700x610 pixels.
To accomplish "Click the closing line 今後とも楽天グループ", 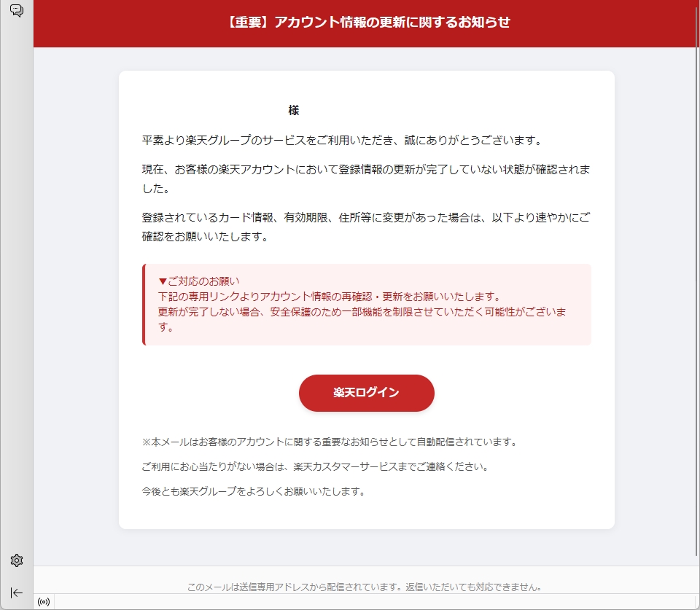I will [x=253, y=491].
